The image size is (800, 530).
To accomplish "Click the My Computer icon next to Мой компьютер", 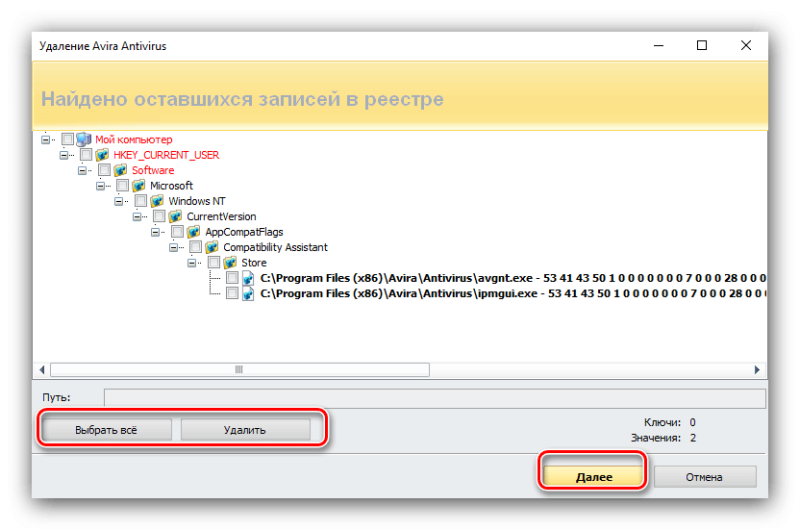I will click(x=84, y=139).
